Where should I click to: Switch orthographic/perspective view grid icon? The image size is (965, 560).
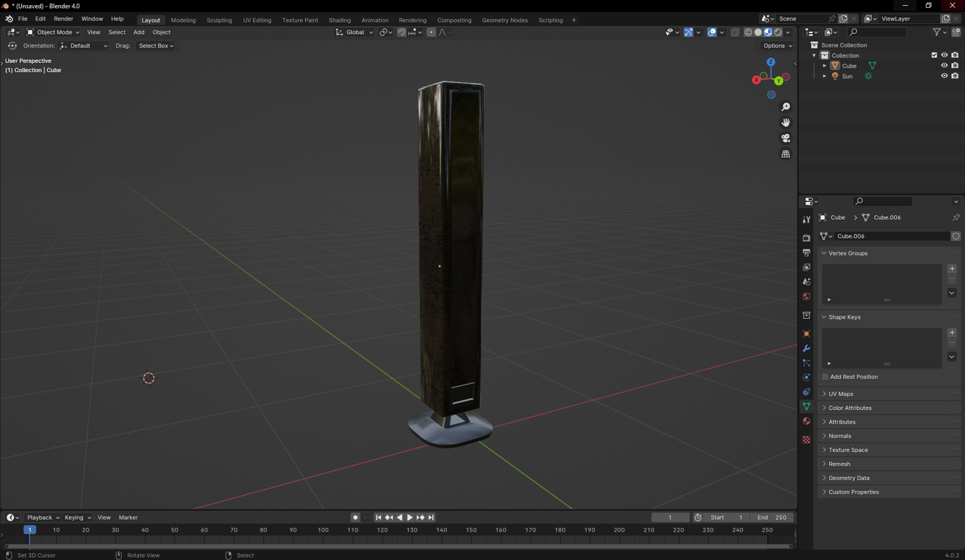786,154
